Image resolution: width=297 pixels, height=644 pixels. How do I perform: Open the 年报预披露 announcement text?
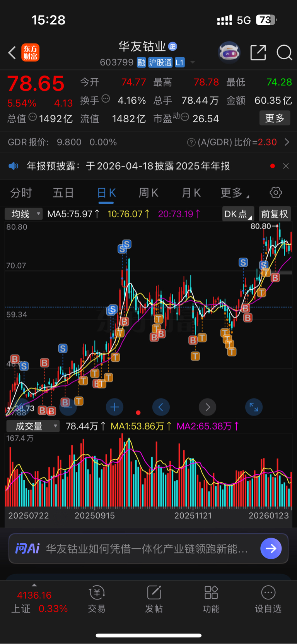click(x=128, y=166)
